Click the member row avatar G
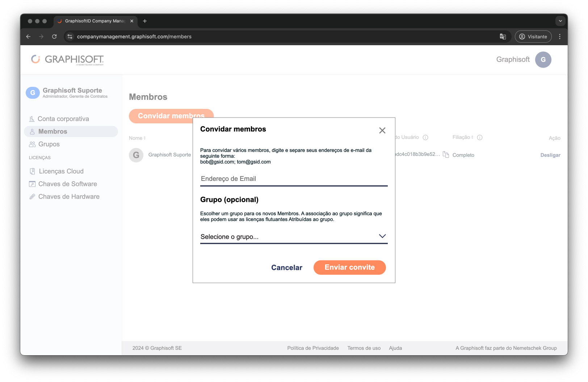 136,155
